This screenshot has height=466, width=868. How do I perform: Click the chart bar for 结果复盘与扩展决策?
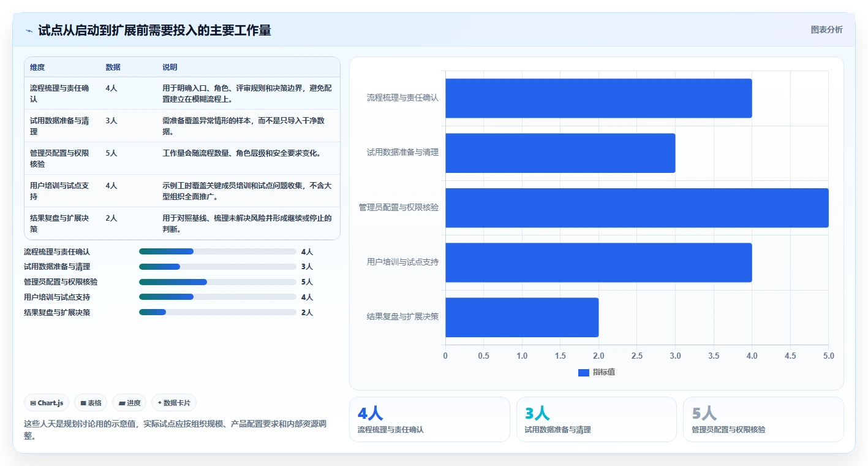(522, 317)
